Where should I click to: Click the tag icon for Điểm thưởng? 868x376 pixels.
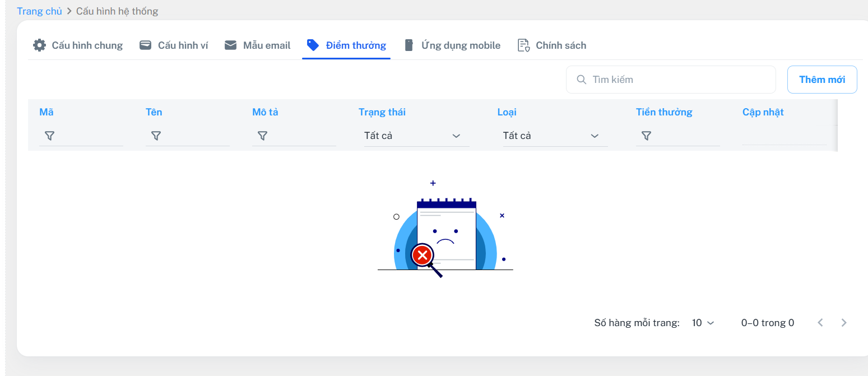[313, 45]
